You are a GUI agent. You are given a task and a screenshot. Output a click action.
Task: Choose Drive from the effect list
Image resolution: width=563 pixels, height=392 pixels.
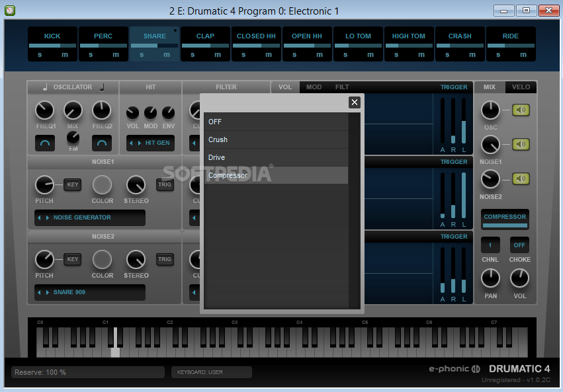276,157
